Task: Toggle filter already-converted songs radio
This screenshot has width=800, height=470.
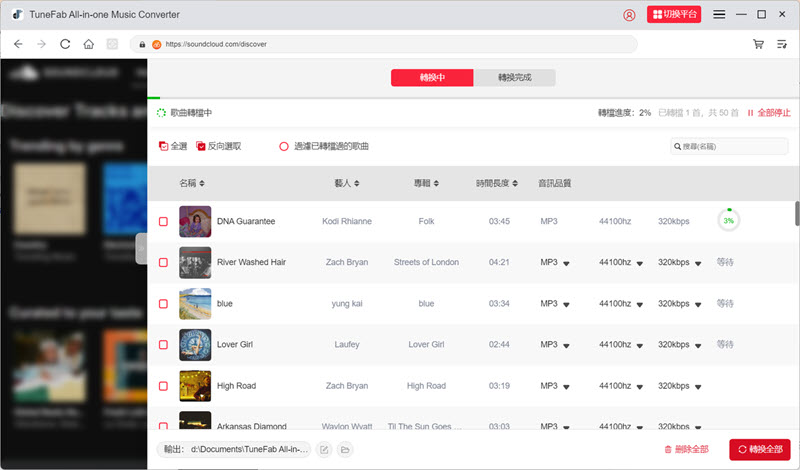Action: coord(284,146)
